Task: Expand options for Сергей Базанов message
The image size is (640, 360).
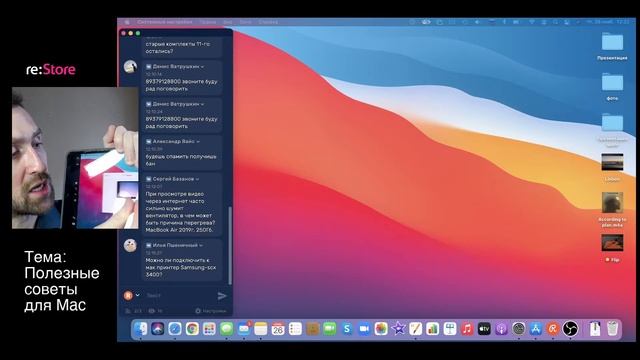Action: [198, 179]
